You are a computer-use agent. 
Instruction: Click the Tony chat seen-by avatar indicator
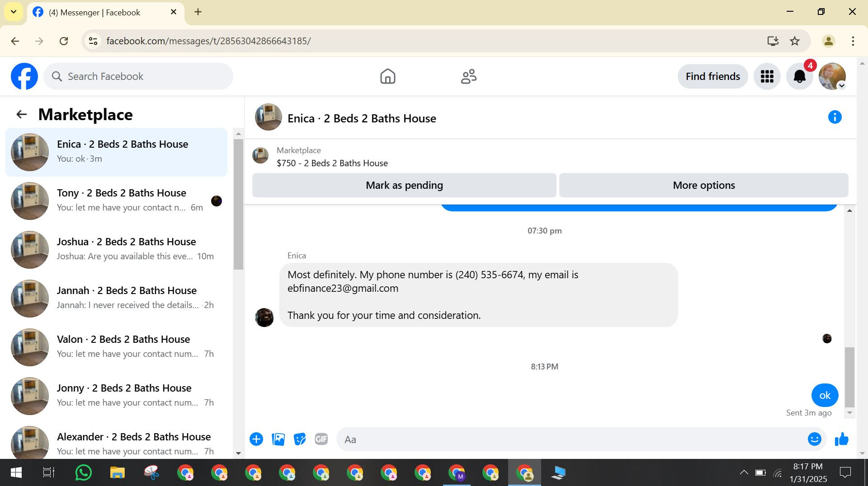[x=217, y=201]
